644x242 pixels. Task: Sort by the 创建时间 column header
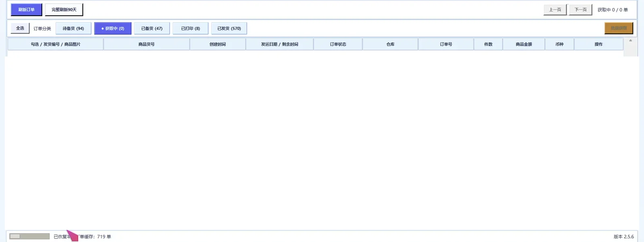pos(218,44)
